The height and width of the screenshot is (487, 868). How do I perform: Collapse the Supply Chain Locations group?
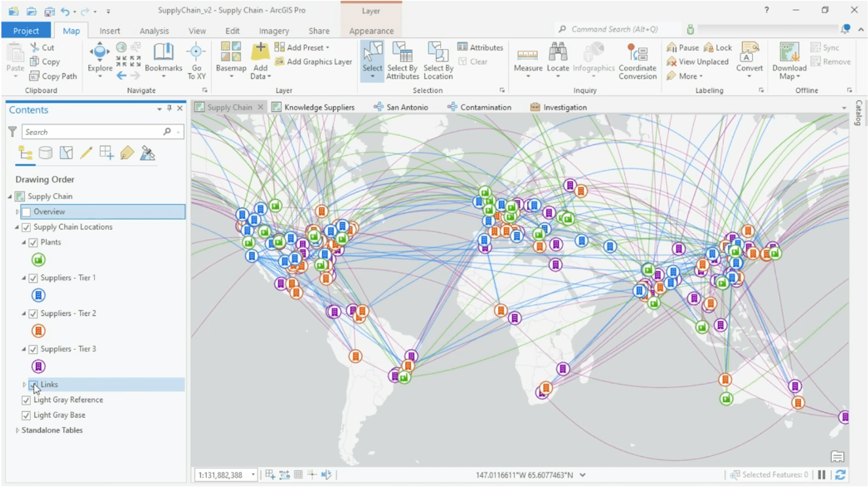[17, 227]
